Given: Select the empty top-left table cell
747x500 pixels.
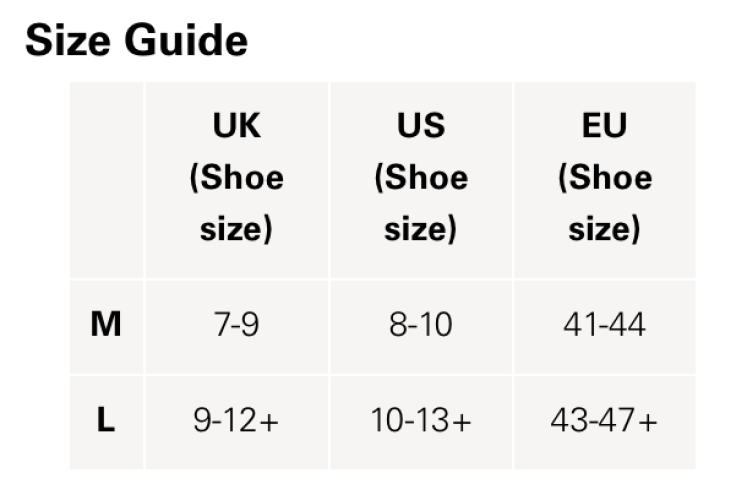Looking at the screenshot, I should (x=106, y=180).
